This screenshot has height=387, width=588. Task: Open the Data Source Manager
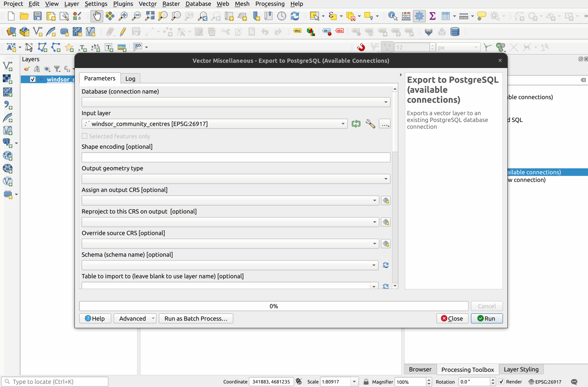click(x=11, y=32)
